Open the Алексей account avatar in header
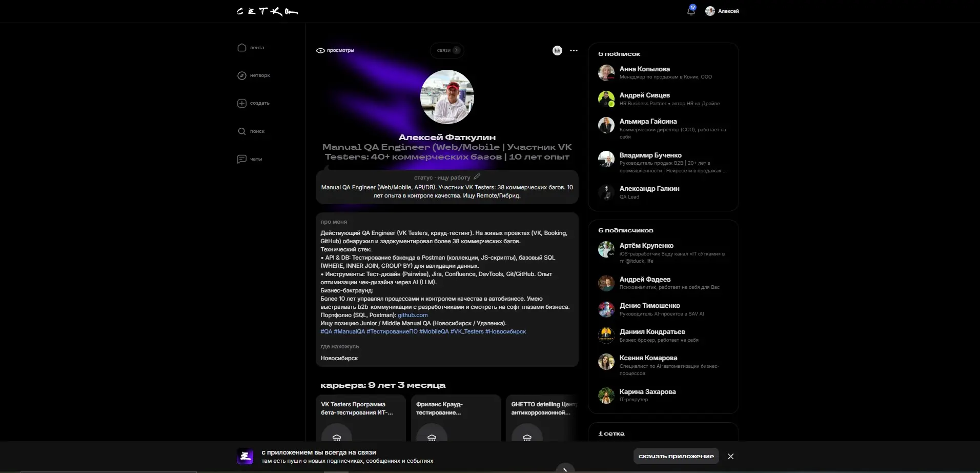980x473 pixels. point(710,11)
